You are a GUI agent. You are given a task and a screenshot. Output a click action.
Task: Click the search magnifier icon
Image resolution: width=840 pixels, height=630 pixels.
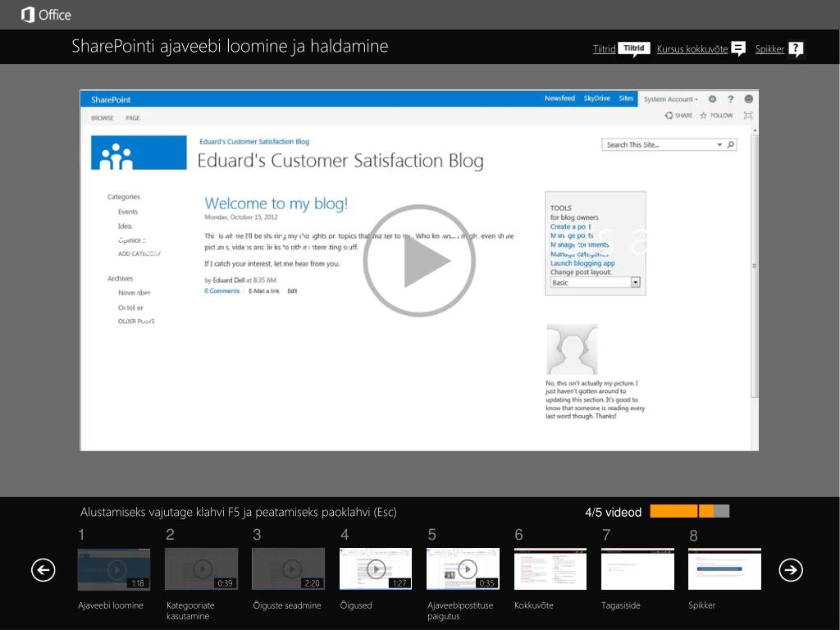pyautogui.click(x=731, y=144)
